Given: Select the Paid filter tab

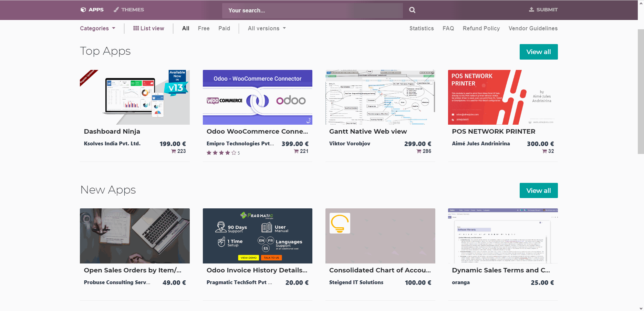Looking at the screenshot, I should click(x=224, y=28).
